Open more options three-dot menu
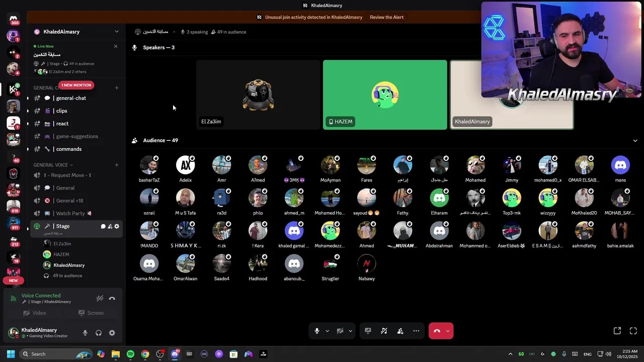The width and height of the screenshot is (644, 362). [x=416, y=331]
